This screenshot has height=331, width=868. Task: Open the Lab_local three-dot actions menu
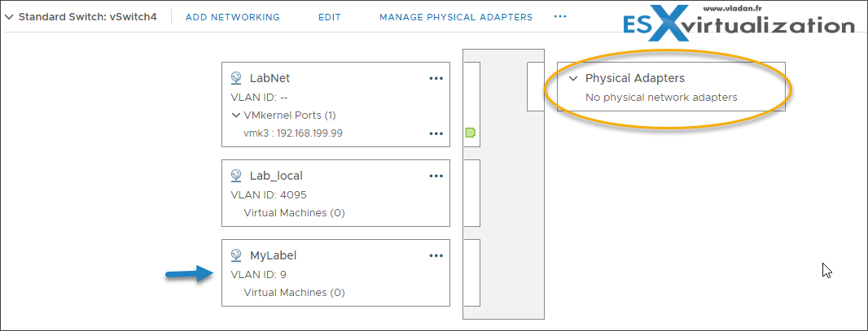[436, 176]
